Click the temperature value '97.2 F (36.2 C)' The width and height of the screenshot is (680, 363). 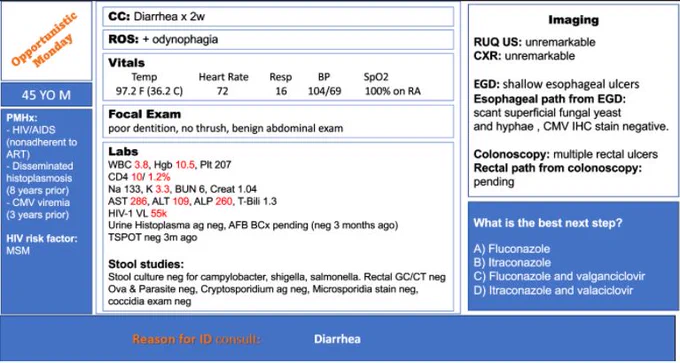(149, 92)
